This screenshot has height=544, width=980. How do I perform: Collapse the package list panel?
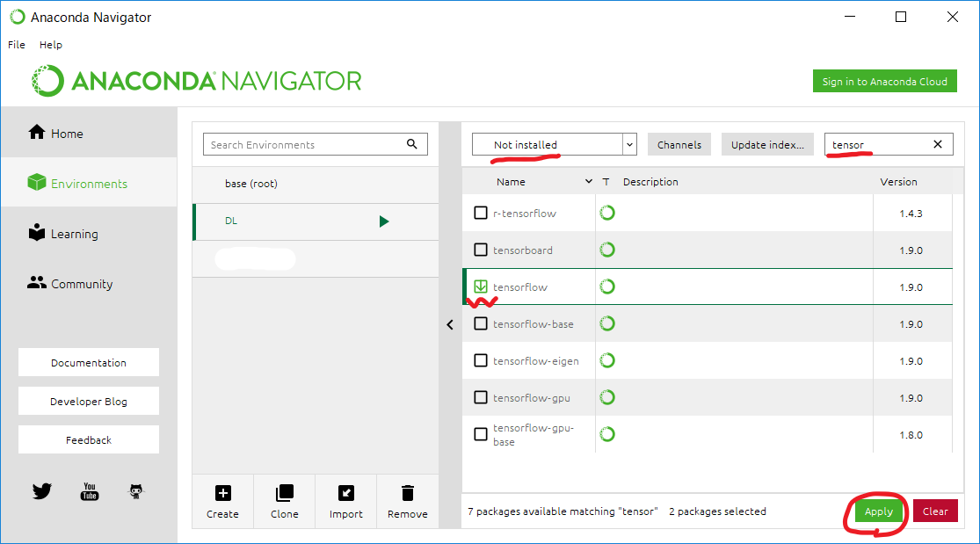(x=450, y=324)
